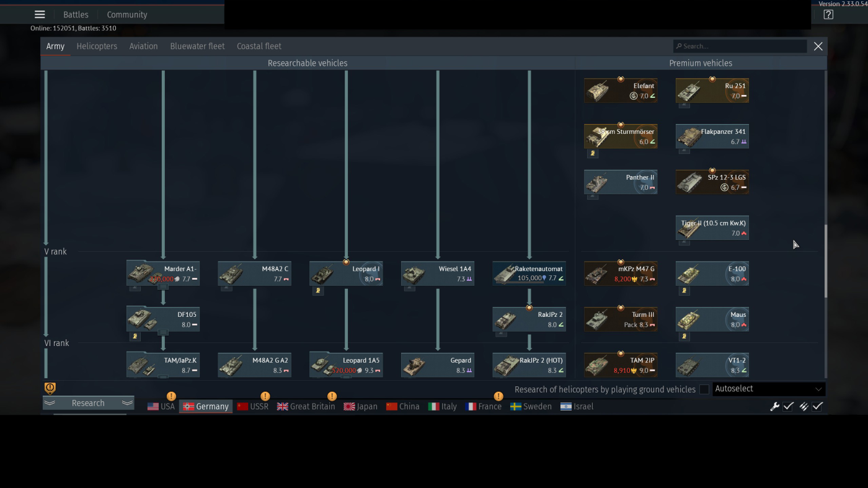Select the TAM 2IP premium tank
Screen dimensions: 868x488
[621, 365]
